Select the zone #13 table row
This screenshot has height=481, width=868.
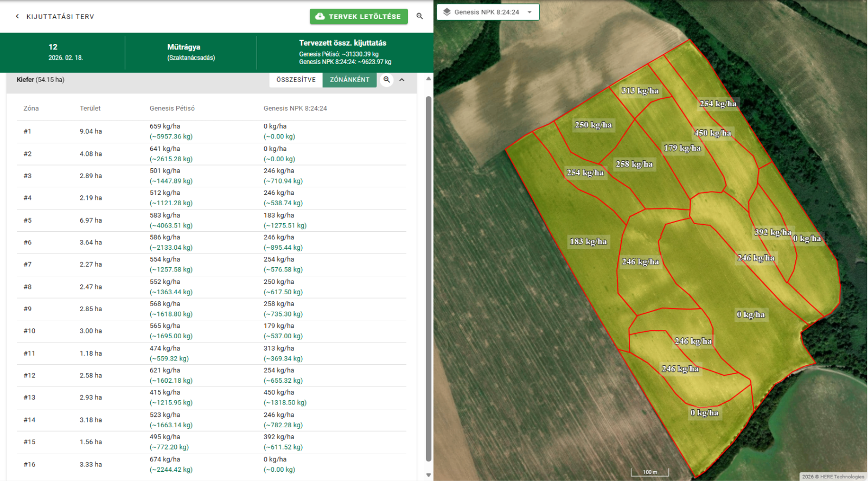click(x=212, y=397)
